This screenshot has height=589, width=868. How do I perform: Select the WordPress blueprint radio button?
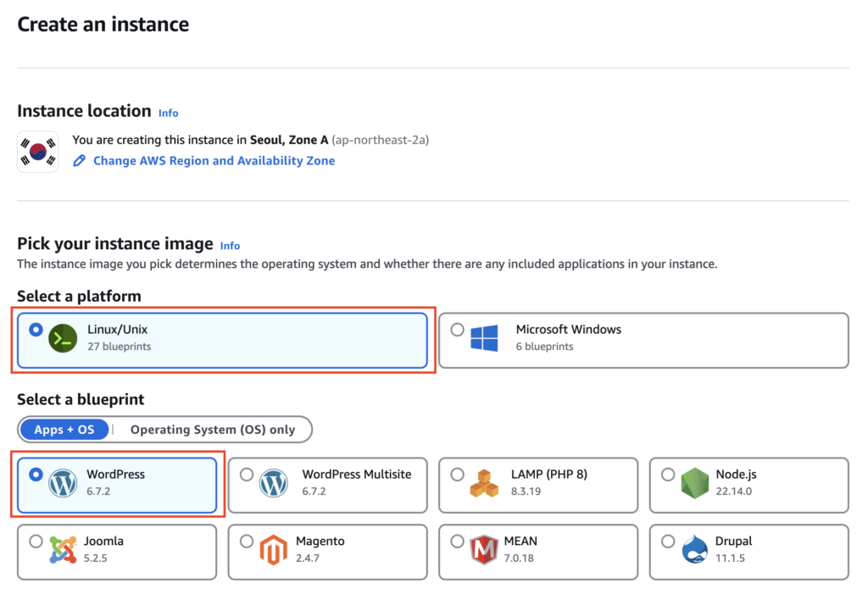[36, 475]
